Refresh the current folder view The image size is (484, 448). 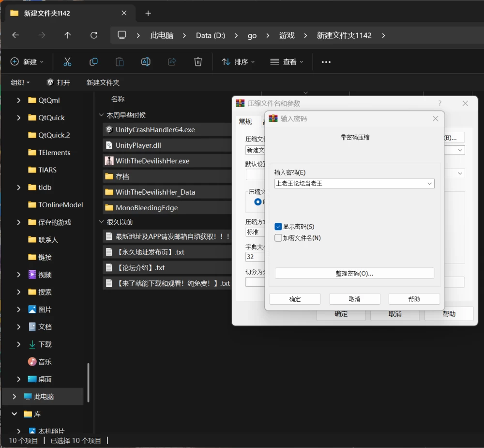[x=94, y=35]
